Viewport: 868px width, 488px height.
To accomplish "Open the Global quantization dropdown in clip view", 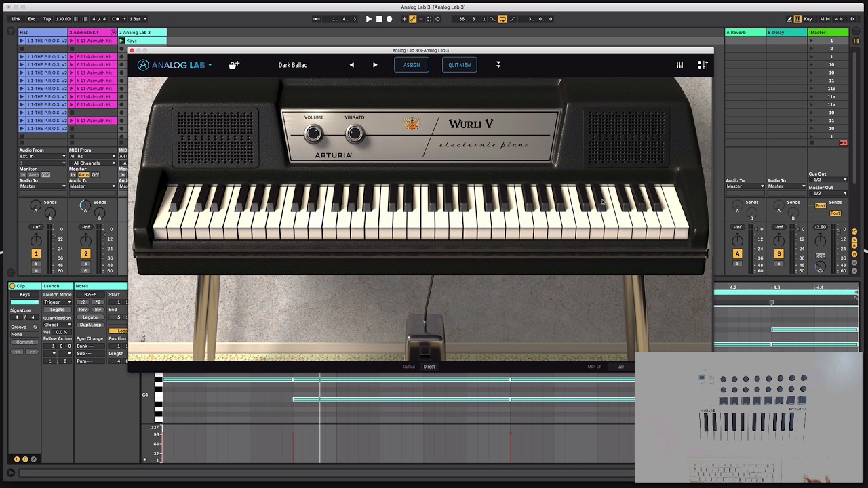I will 58,325.
